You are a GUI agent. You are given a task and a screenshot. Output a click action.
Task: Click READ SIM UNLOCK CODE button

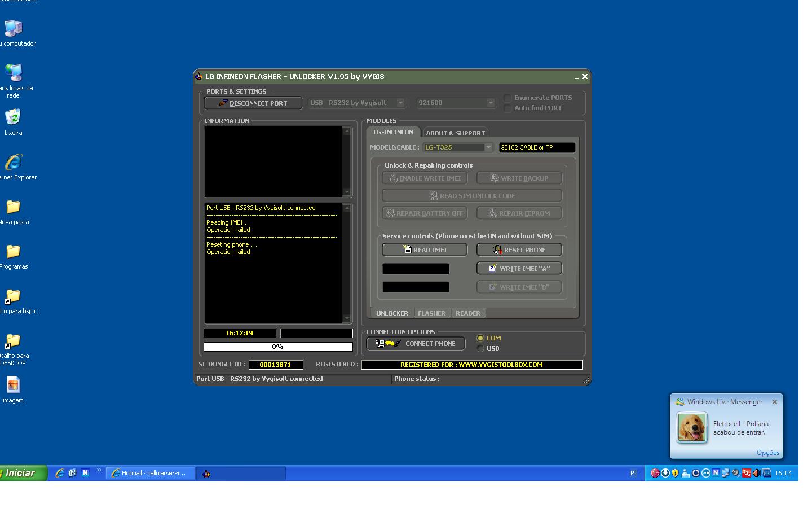472,196
